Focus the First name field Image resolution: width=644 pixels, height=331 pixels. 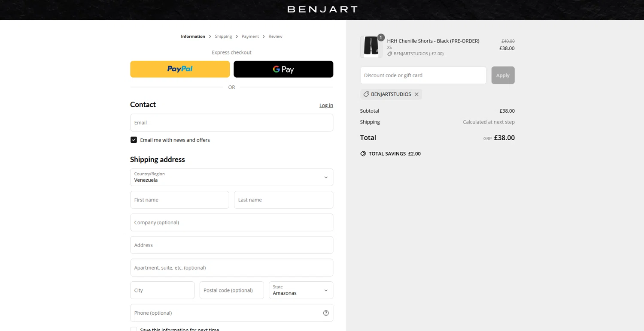[x=179, y=200]
